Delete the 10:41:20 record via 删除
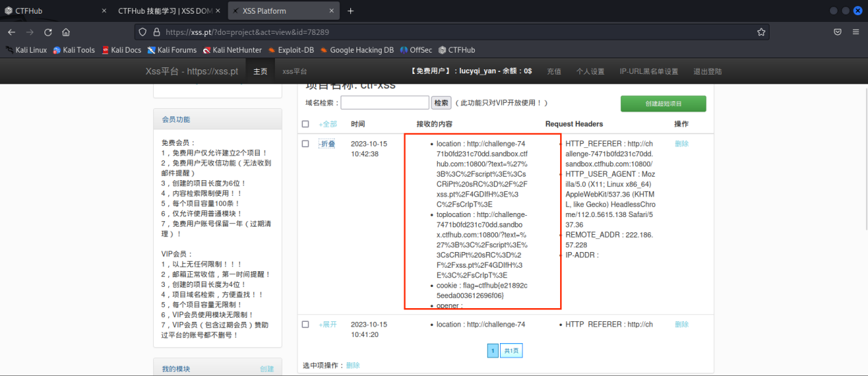Screen dimensions: 868x376 [682, 324]
